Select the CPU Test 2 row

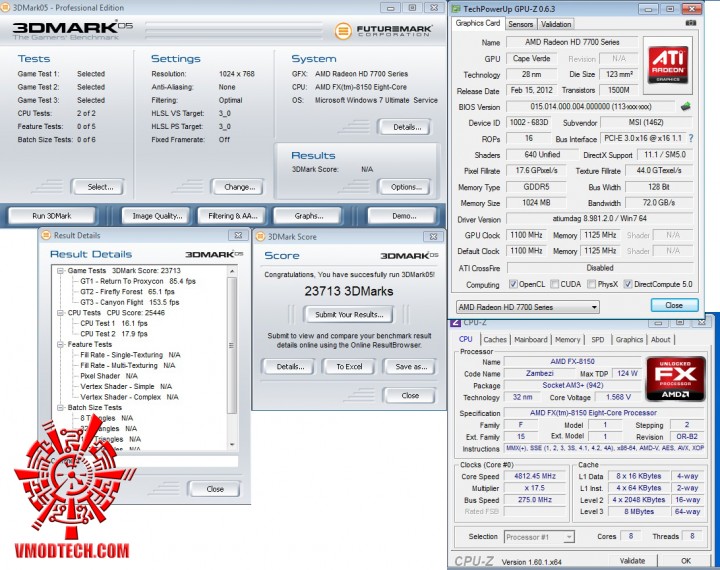point(113,334)
